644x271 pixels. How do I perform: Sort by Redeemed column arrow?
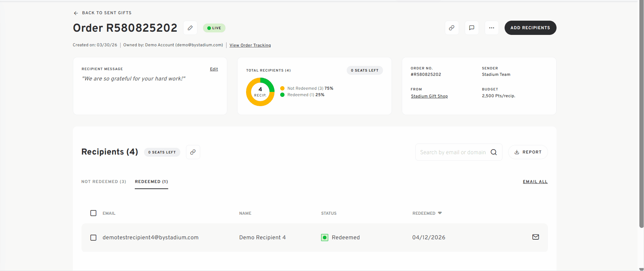(440, 213)
